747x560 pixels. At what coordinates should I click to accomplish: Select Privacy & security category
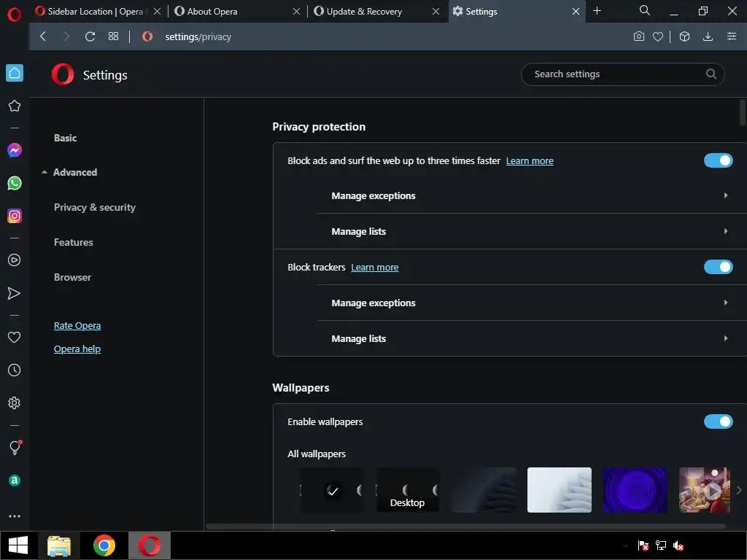[x=95, y=207]
